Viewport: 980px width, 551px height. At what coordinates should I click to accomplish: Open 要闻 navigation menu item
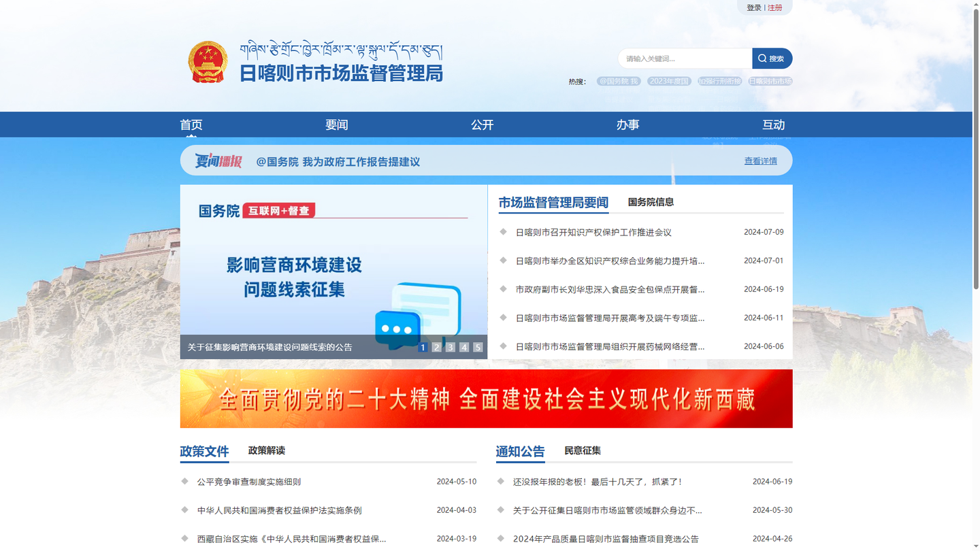337,124
